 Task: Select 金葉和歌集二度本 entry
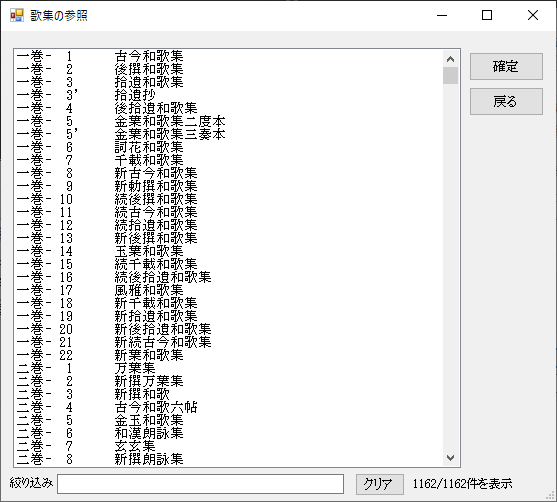point(229,121)
